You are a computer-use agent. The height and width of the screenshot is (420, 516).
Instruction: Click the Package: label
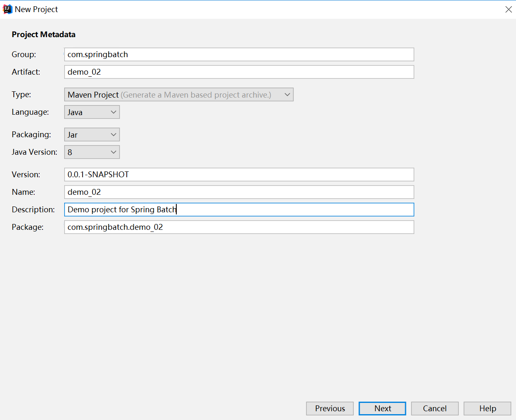(x=28, y=227)
